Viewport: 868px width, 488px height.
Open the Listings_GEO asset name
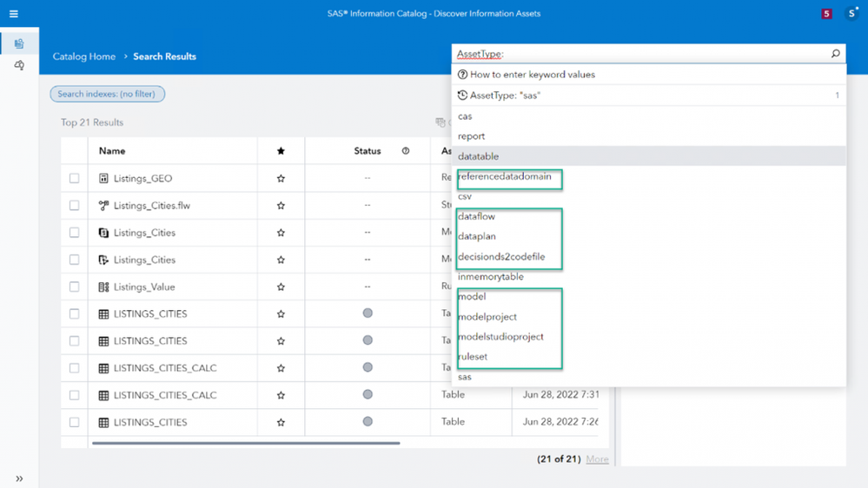(x=142, y=179)
